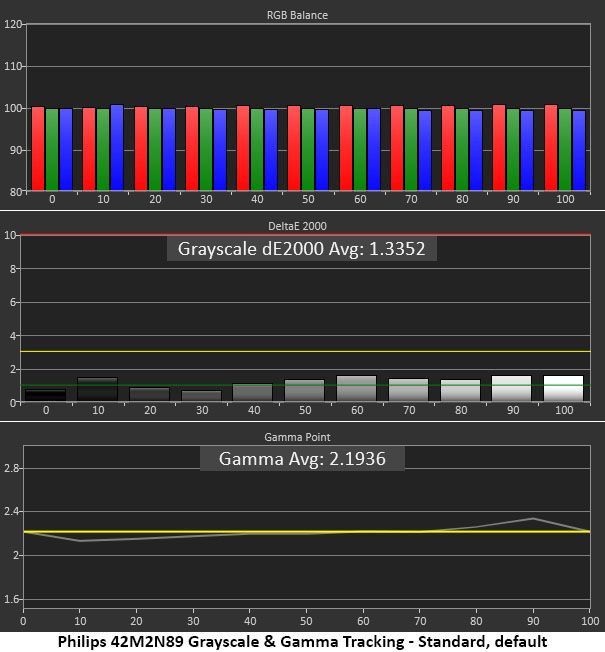The image size is (605, 652).
Task: Click the DeltaE bar at 10
Action: [x=98, y=389]
